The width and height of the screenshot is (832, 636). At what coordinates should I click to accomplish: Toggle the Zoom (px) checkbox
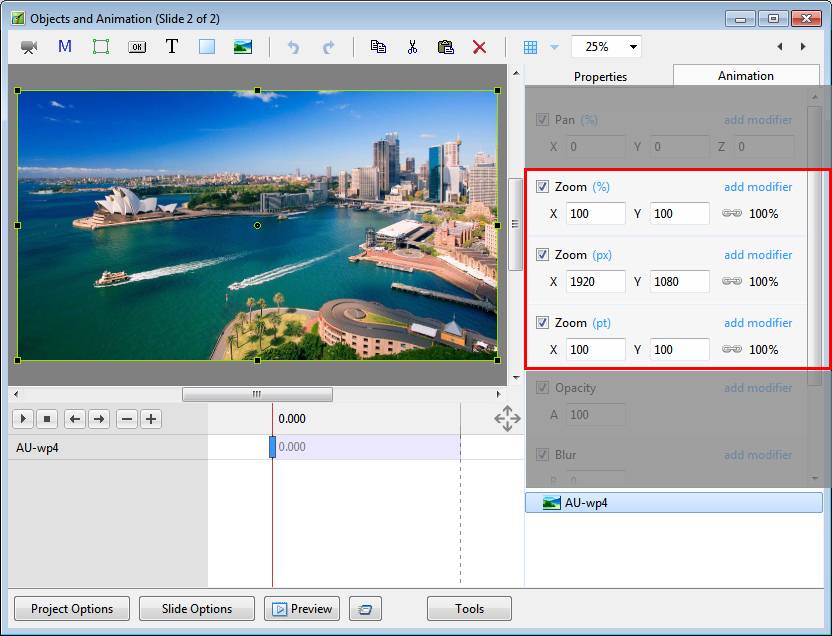click(x=542, y=255)
